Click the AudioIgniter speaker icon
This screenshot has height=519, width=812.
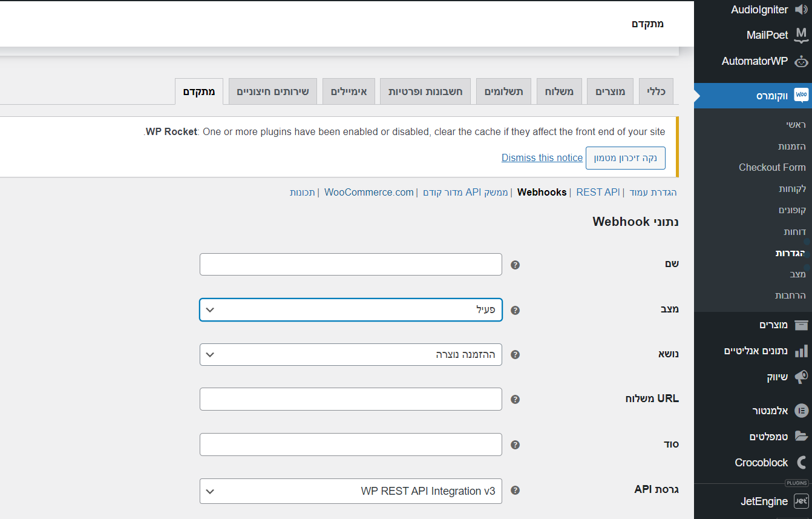coord(801,10)
